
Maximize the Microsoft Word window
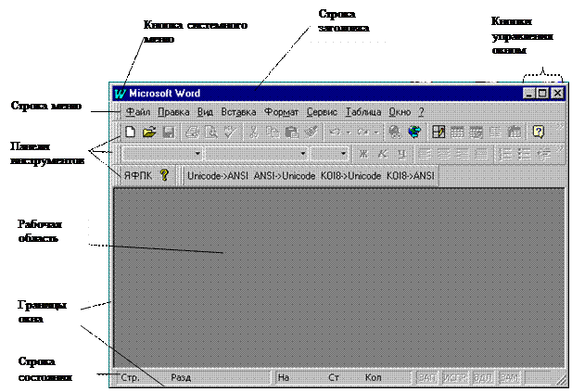542,94
